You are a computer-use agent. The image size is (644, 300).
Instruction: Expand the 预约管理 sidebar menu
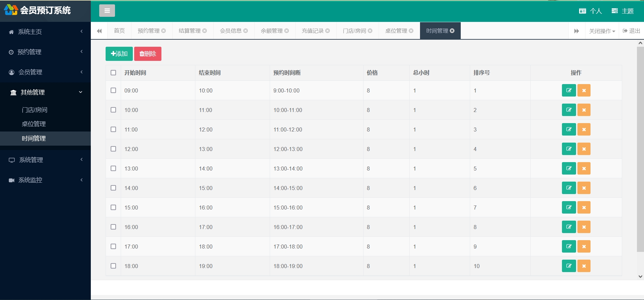point(45,52)
